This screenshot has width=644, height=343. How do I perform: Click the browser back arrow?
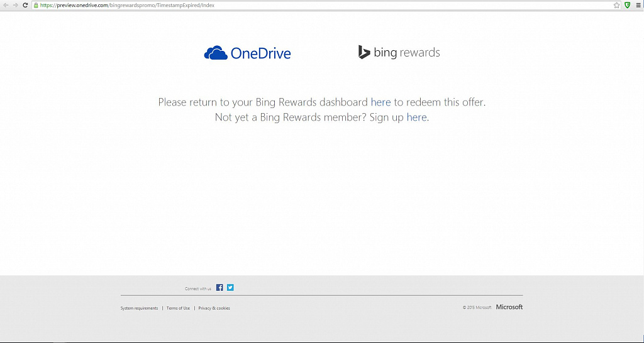click(6, 5)
